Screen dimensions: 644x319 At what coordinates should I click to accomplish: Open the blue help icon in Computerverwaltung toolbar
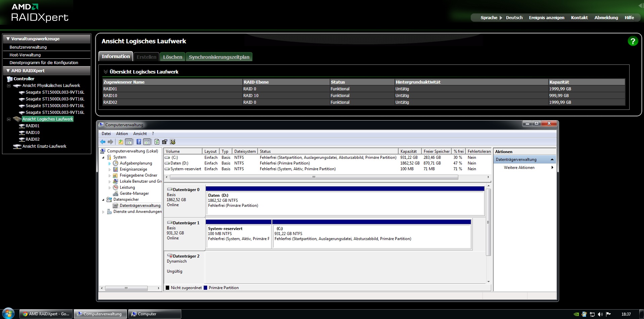139,142
